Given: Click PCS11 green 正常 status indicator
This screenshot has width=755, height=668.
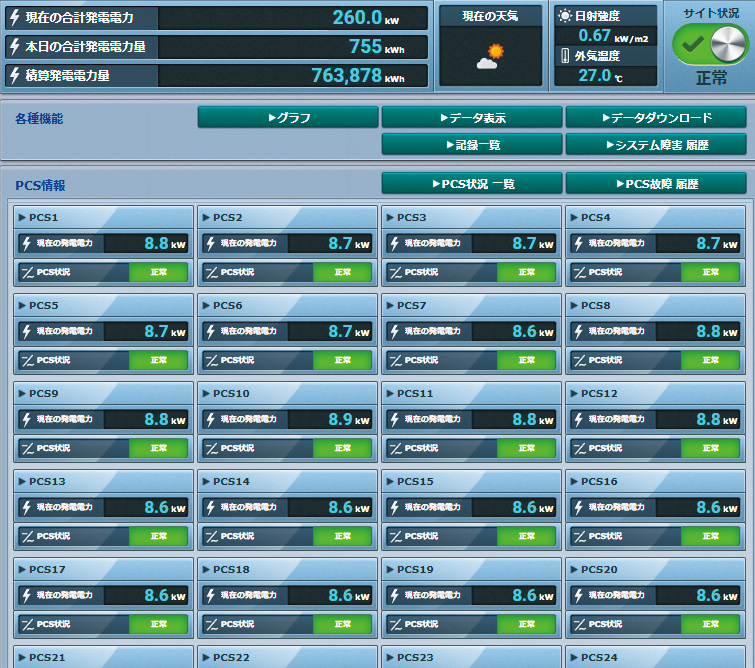Looking at the screenshot, I should click(526, 448).
